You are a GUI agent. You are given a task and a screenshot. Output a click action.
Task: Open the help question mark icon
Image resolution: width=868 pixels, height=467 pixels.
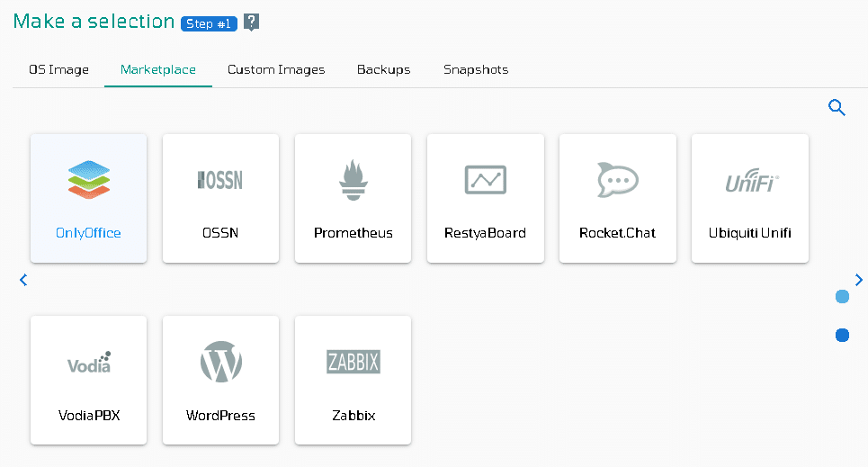tap(251, 22)
